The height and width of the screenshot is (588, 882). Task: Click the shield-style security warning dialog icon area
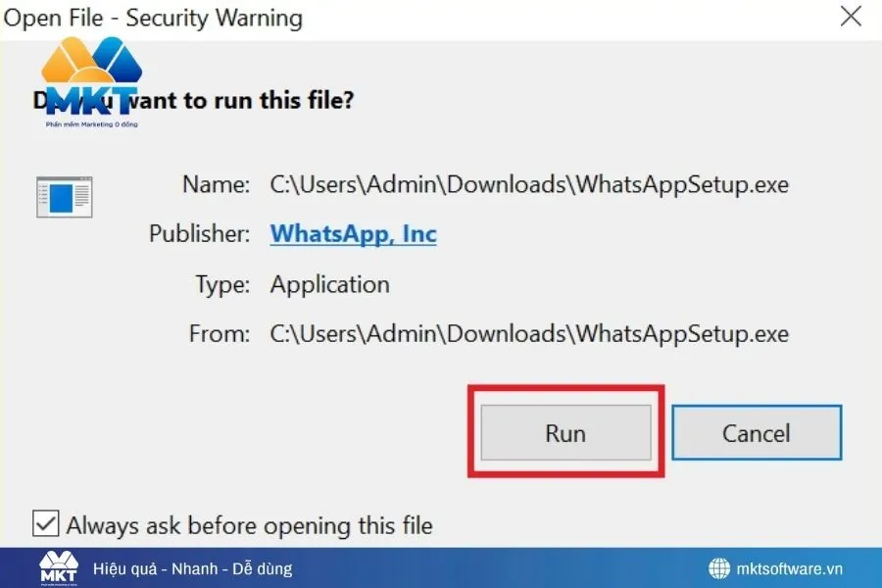point(64,196)
